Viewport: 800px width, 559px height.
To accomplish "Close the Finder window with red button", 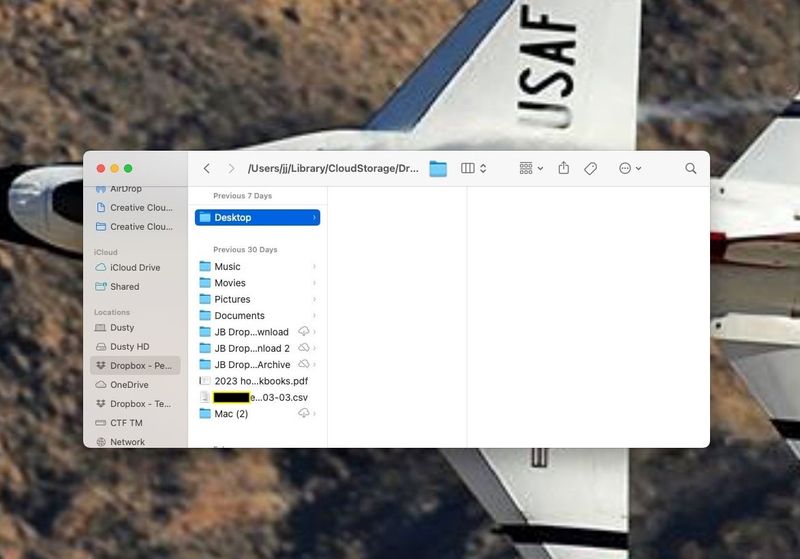I will tap(101, 168).
